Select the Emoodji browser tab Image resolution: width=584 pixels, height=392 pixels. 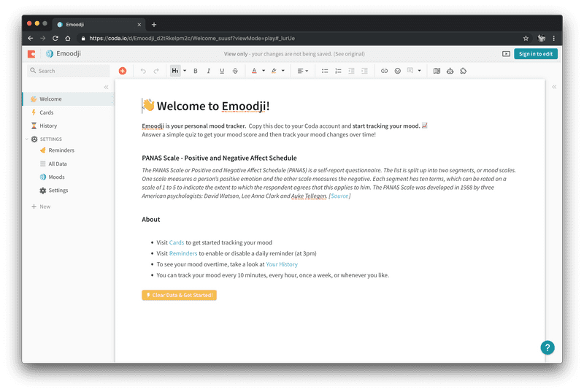[x=99, y=25]
